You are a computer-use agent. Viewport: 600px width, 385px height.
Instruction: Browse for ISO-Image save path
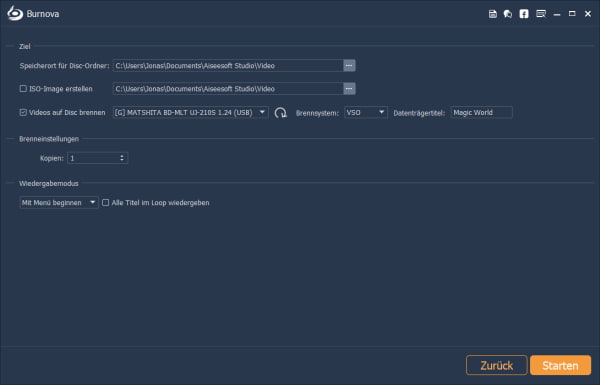349,89
